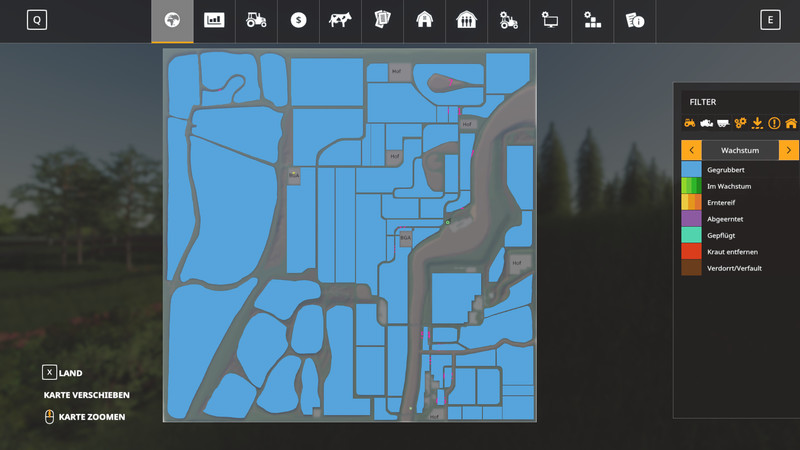Toggle the gears filter icon
This screenshot has height=450, width=800.
coord(740,123)
